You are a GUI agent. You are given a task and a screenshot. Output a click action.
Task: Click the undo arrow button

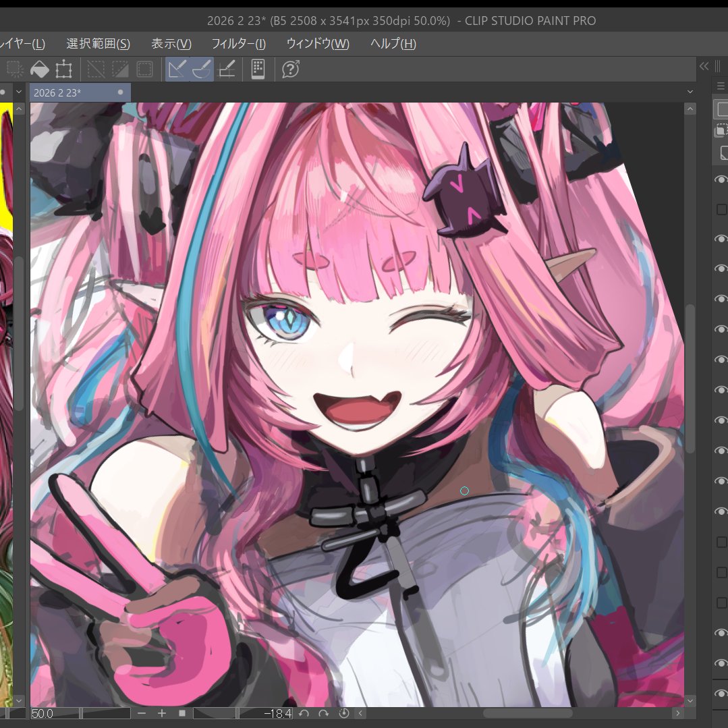click(x=305, y=713)
